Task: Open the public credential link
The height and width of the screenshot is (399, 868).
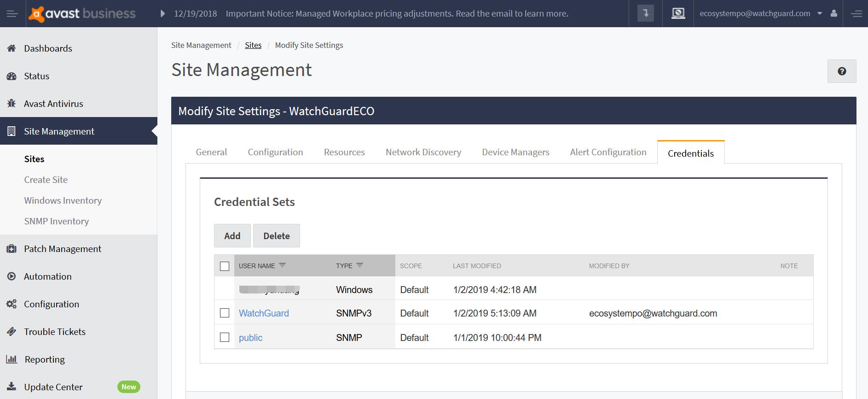Action: coord(251,338)
